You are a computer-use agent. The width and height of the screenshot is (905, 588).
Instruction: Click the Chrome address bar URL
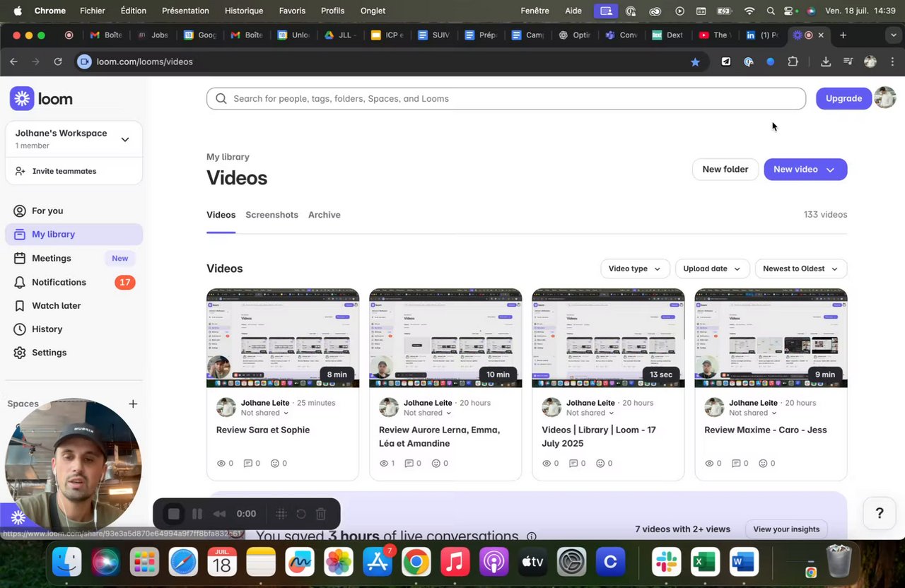144,61
